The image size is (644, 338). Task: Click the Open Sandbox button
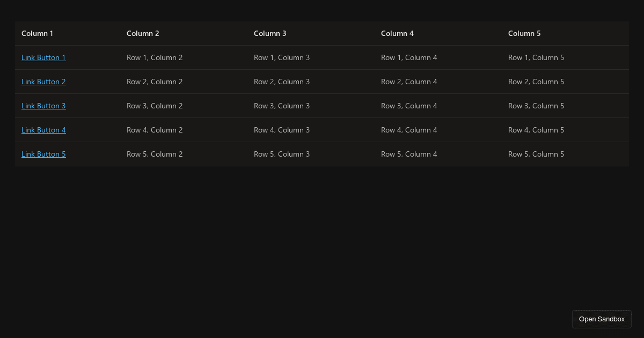coord(602,319)
